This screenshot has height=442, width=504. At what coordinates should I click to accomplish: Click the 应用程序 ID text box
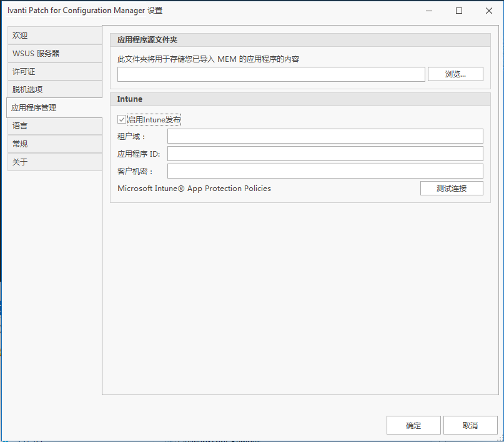pyautogui.click(x=325, y=154)
